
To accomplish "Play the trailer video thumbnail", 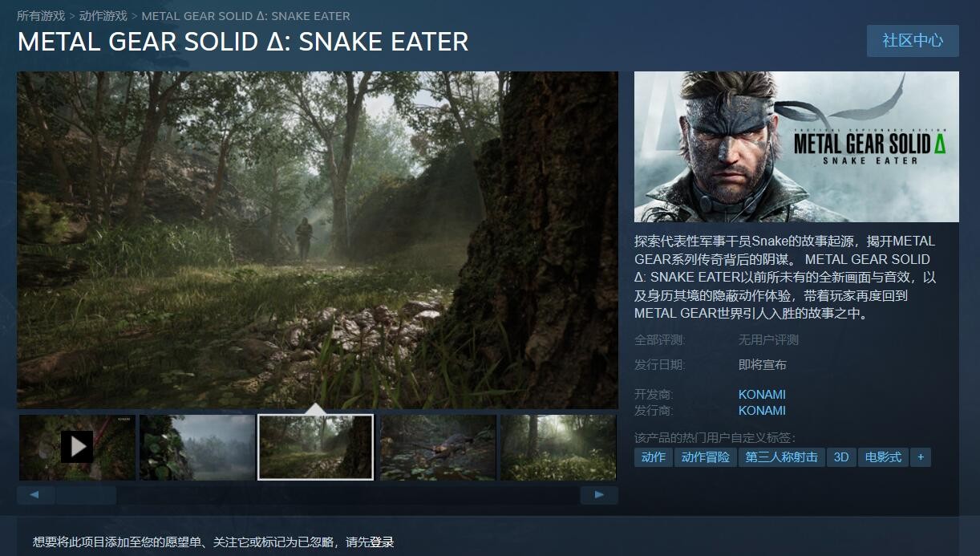I will point(77,447).
